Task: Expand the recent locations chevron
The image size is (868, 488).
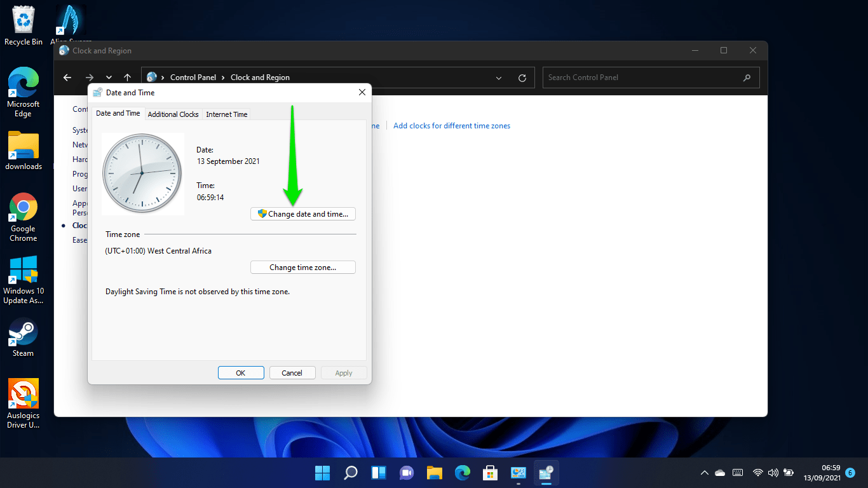Action: point(109,78)
